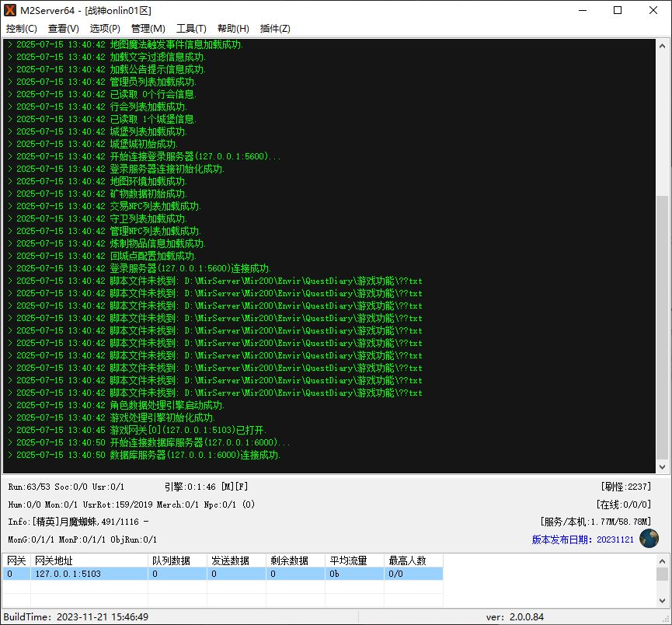Click log line 守卫列表加载成功
The height and width of the screenshot is (625, 672).
coord(97,218)
